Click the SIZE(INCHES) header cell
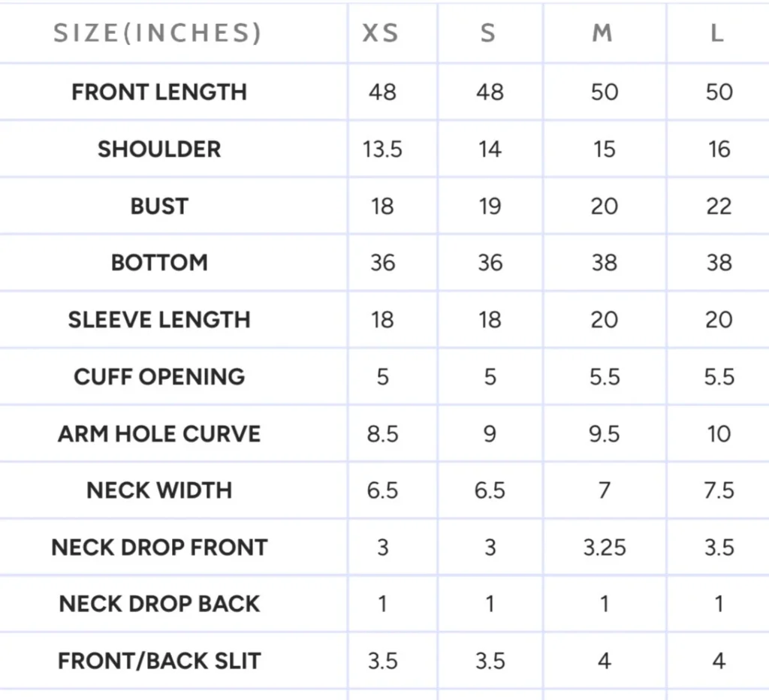 click(157, 33)
